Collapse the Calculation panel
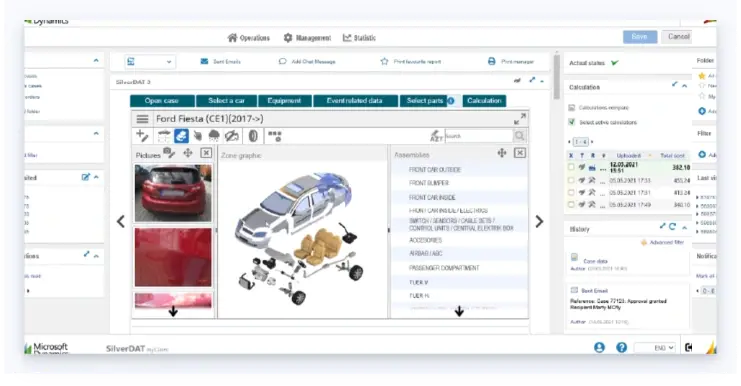This screenshot has height=386, width=741. coord(684,86)
